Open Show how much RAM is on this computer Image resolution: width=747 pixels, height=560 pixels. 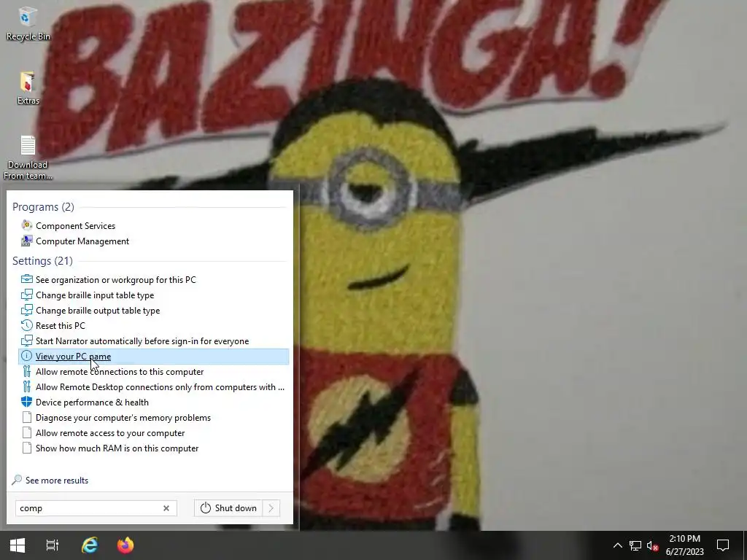(x=117, y=448)
